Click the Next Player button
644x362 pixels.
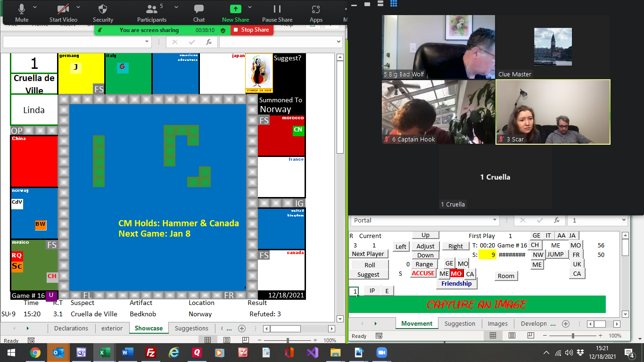pyautogui.click(x=368, y=254)
